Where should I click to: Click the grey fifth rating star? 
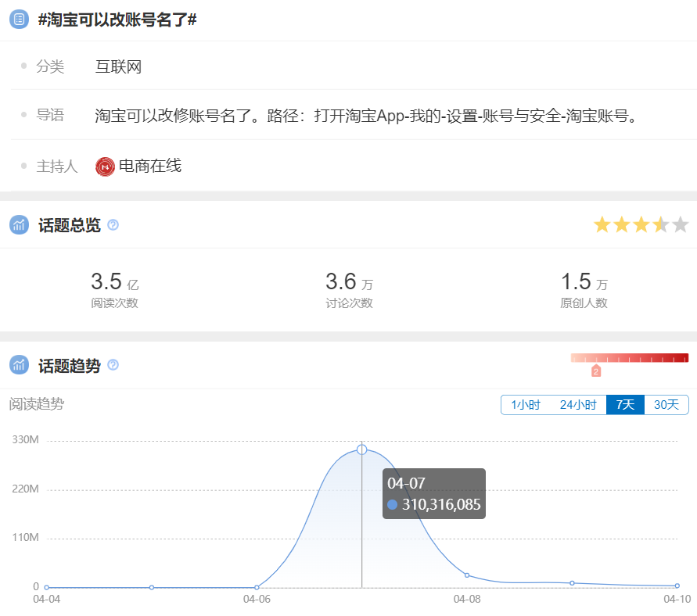681,224
